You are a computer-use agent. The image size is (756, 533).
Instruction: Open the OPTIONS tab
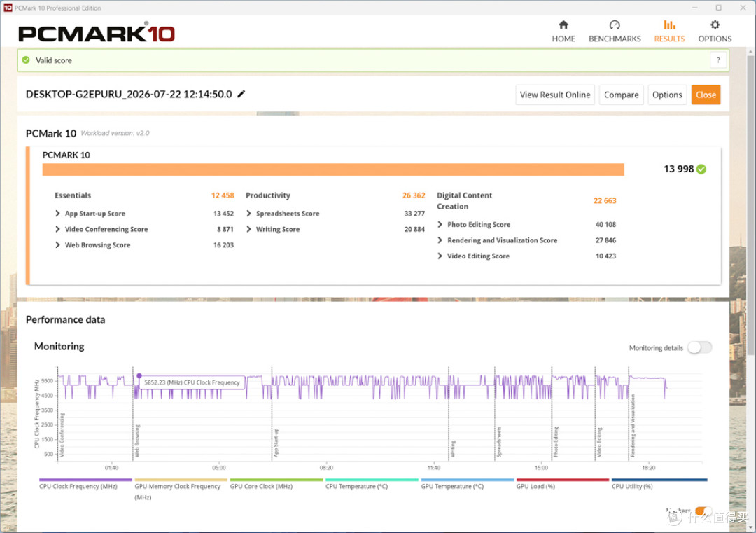(715, 32)
